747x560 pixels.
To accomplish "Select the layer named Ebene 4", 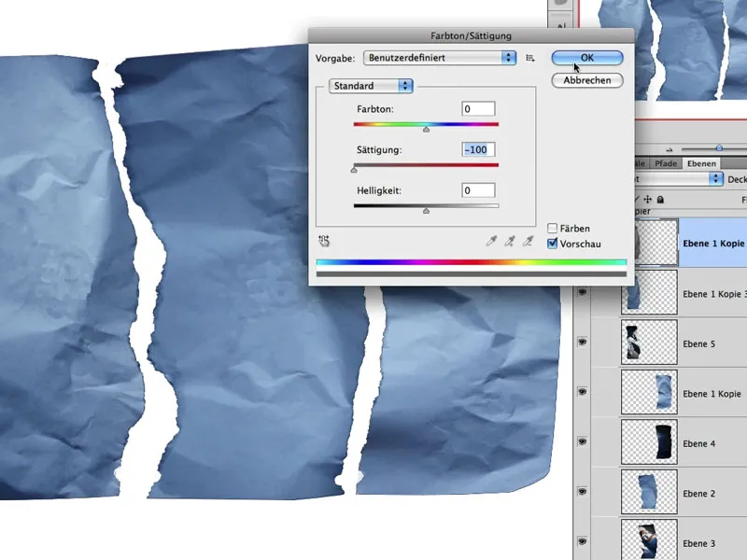I will 698,444.
